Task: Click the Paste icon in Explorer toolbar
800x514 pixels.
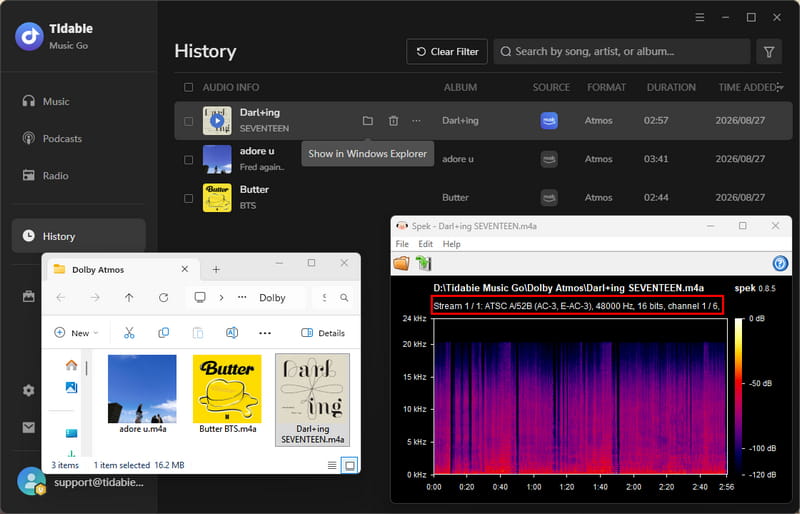Action: (197, 333)
